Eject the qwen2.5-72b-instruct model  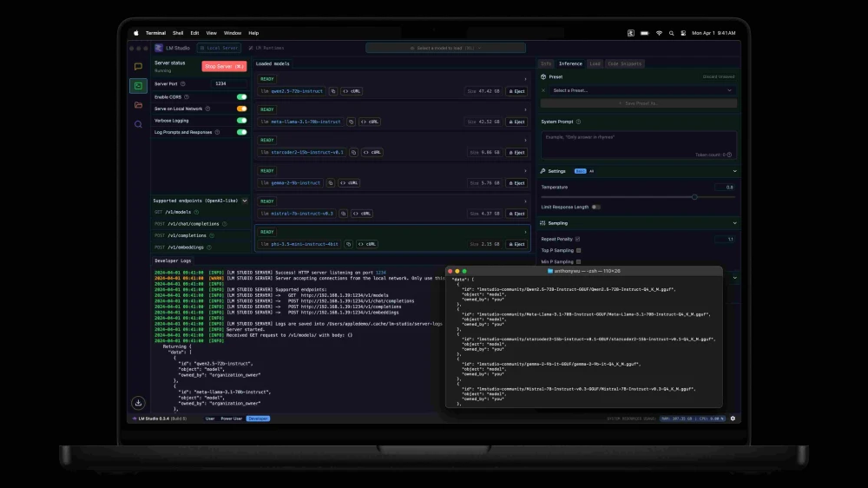[516, 91]
